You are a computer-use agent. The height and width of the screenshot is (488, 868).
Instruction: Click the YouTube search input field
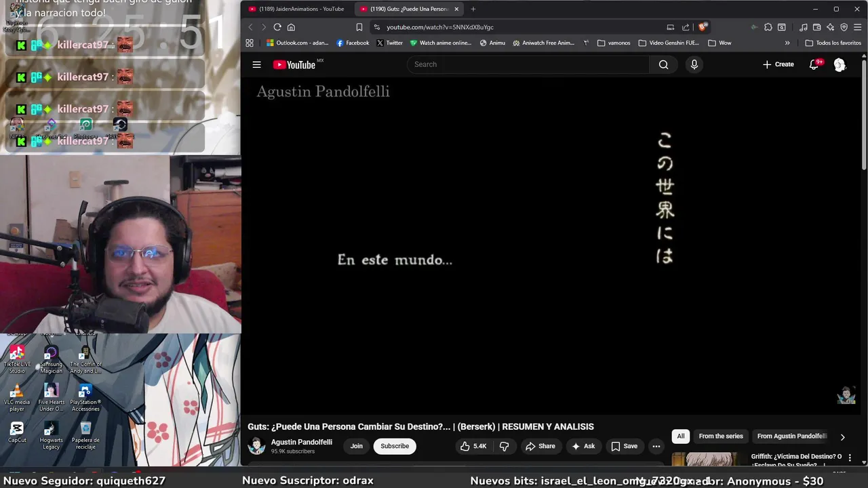click(528, 64)
